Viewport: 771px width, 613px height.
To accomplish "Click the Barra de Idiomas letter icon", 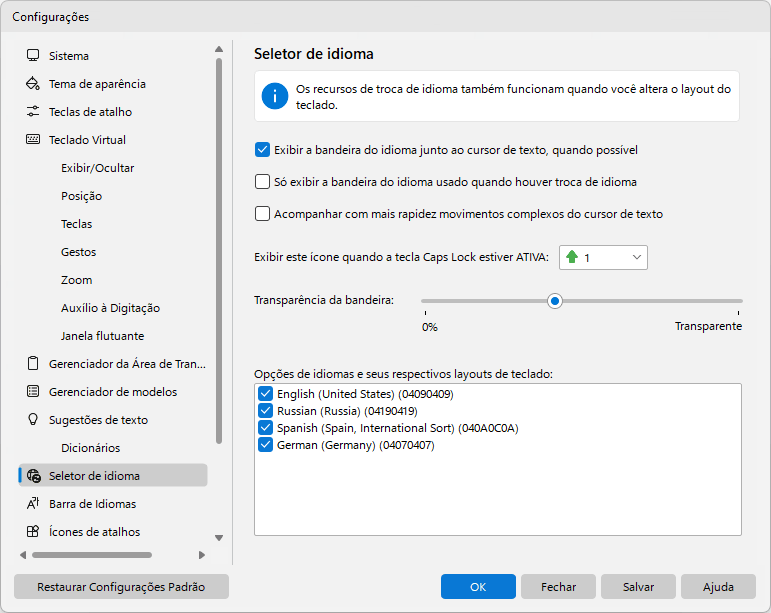I will (x=33, y=504).
